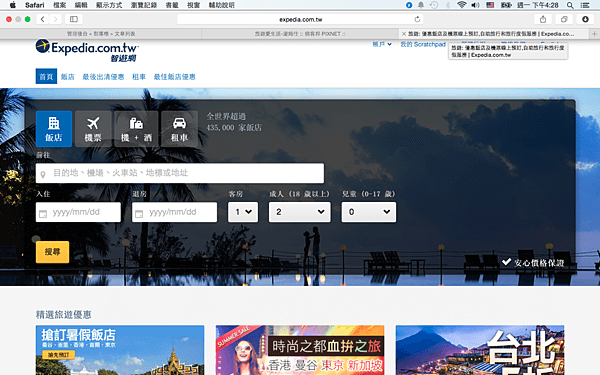Screen dimensions: 600x375
Task: Open 最後出清優惠 link
Action: pos(103,77)
